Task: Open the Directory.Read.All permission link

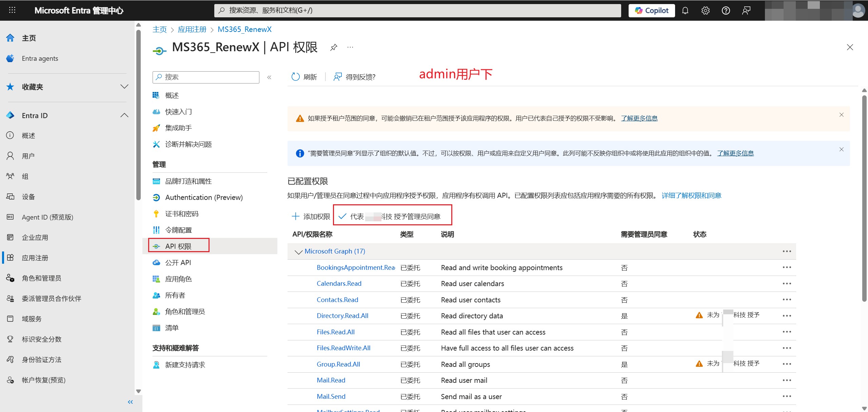Action: coord(342,316)
